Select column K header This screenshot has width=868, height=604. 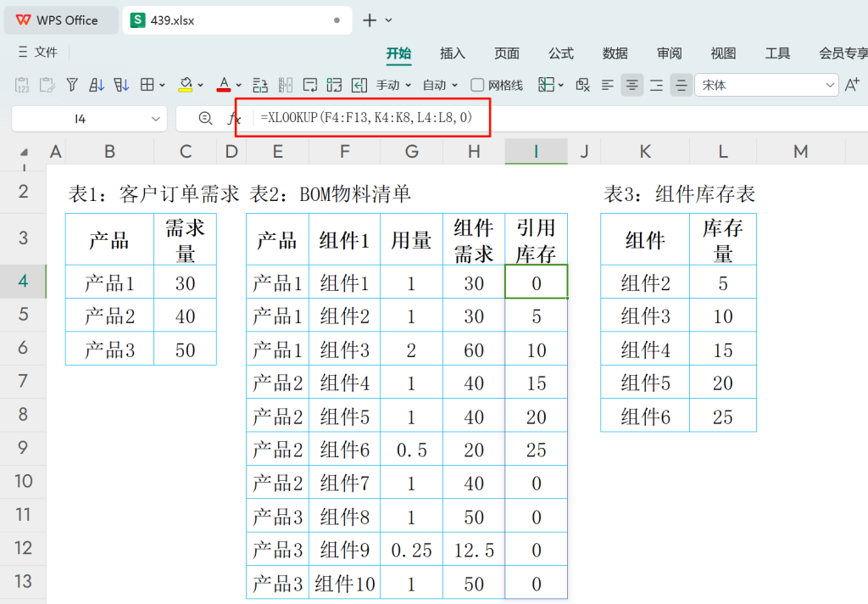(645, 151)
